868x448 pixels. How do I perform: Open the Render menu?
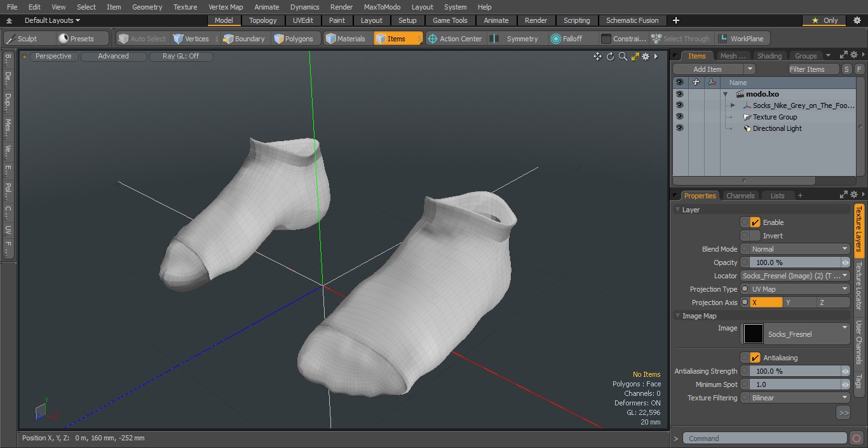tap(341, 7)
